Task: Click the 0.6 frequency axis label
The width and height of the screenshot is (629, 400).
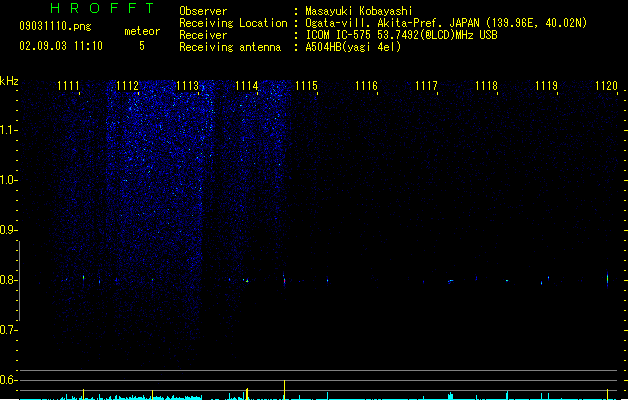Action: tap(8, 380)
